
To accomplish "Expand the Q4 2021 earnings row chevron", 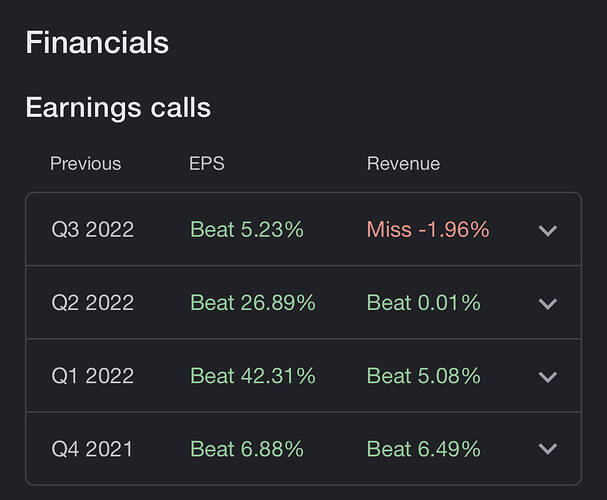I will (x=547, y=449).
